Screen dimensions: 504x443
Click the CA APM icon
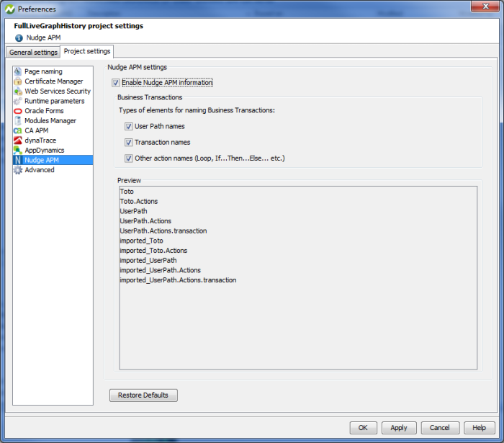point(18,131)
